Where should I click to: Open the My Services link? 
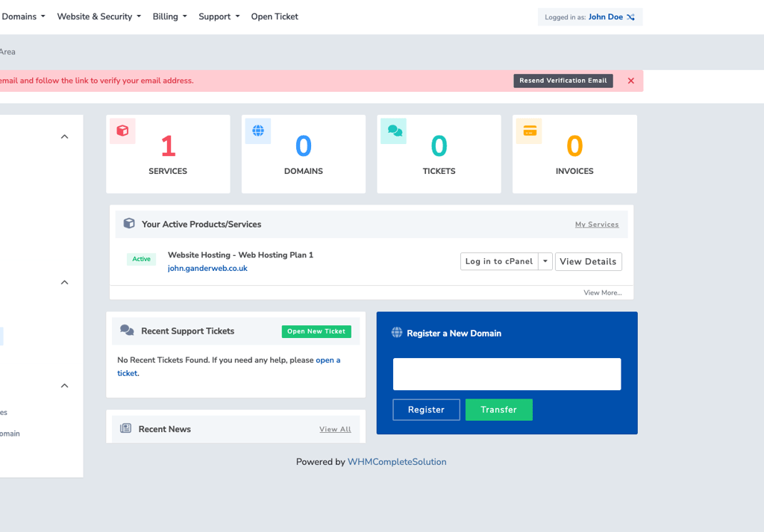click(597, 225)
